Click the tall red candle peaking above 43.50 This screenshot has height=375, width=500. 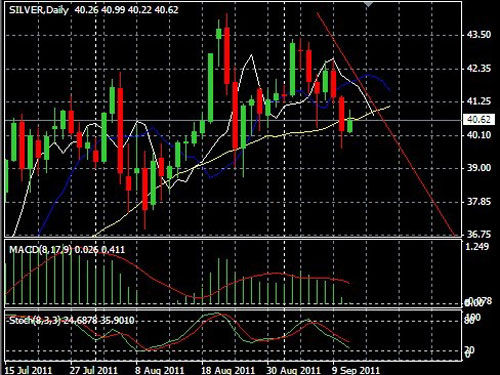coord(227,56)
